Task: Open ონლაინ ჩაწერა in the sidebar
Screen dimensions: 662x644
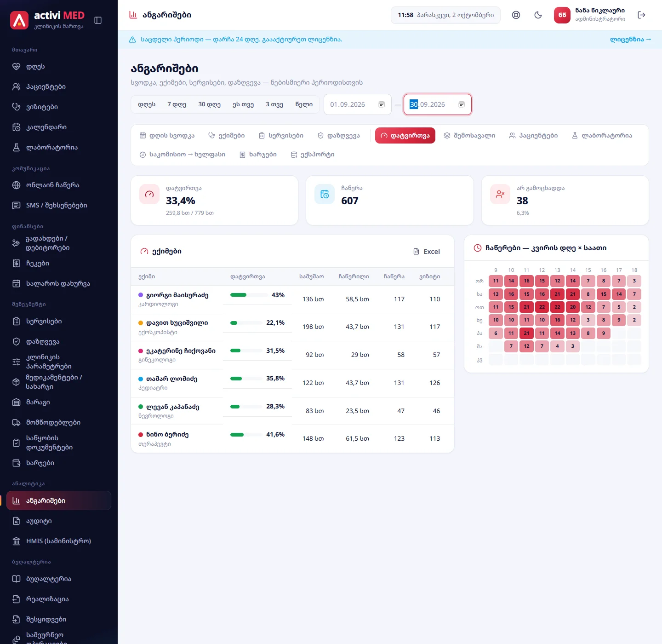Action: tap(59, 185)
